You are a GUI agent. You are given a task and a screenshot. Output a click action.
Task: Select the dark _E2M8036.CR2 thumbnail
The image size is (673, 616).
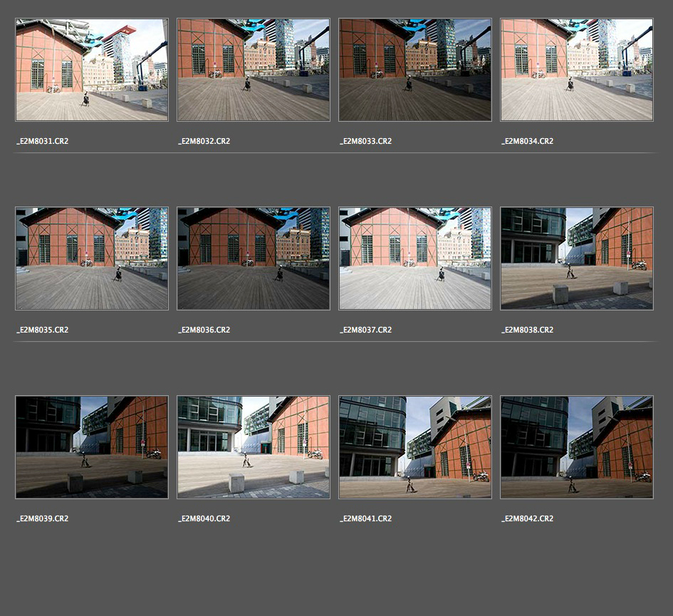[x=254, y=259]
